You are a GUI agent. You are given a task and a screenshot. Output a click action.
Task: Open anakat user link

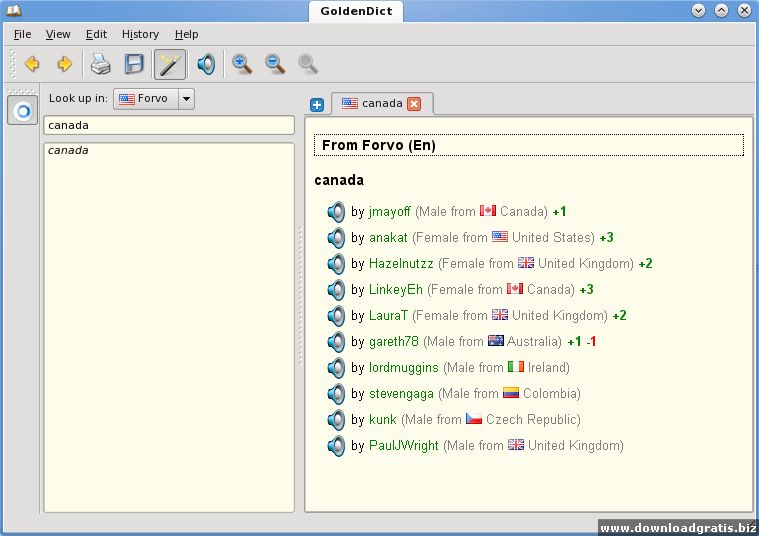(x=388, y=238)
